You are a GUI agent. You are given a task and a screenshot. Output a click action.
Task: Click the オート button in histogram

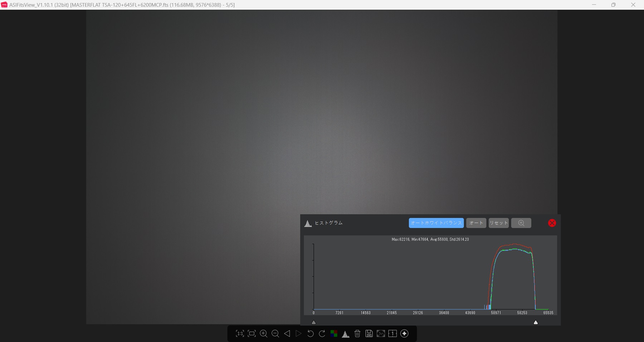pos(476,223)
